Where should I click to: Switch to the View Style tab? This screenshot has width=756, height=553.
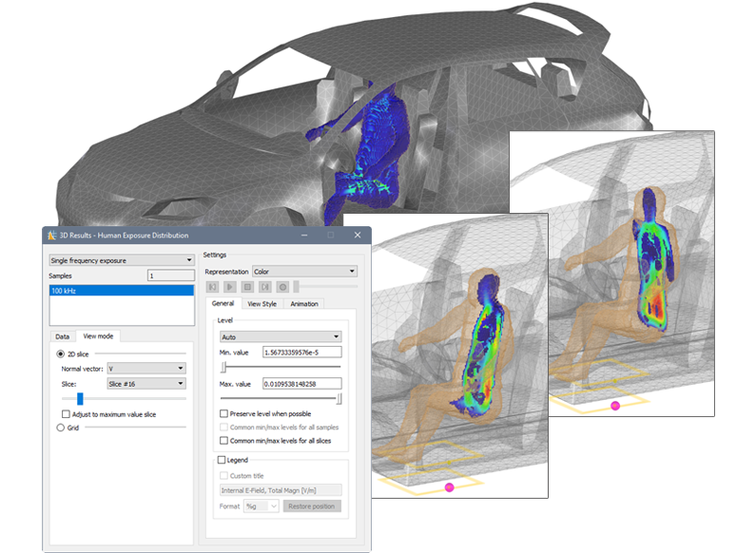[x=262, y=304]
